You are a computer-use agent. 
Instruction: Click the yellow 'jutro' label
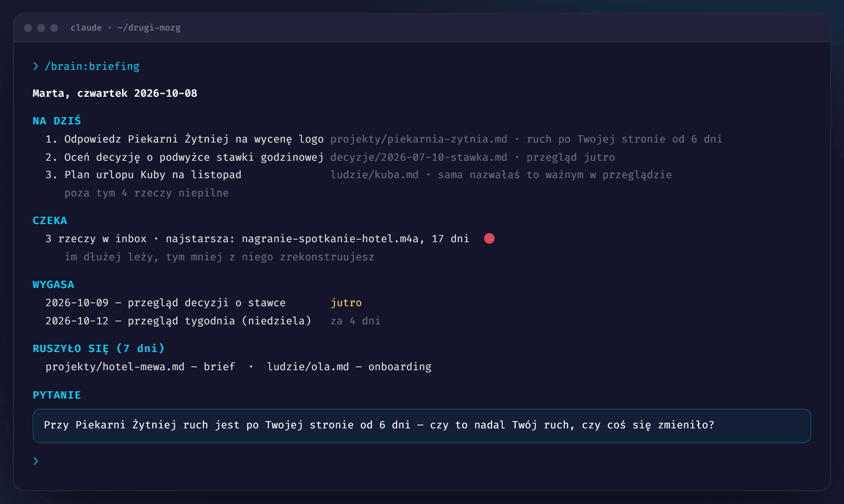coord(346,303)
